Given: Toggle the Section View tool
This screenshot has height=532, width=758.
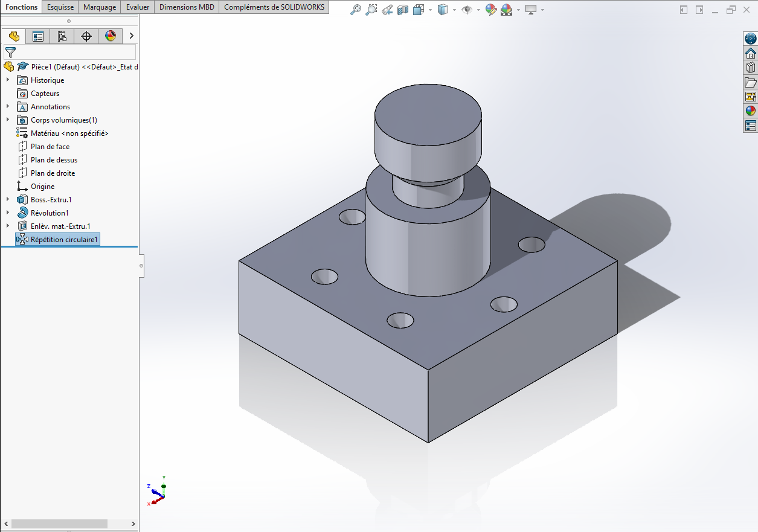Looking at the screenshot, I should coord(403,10).
